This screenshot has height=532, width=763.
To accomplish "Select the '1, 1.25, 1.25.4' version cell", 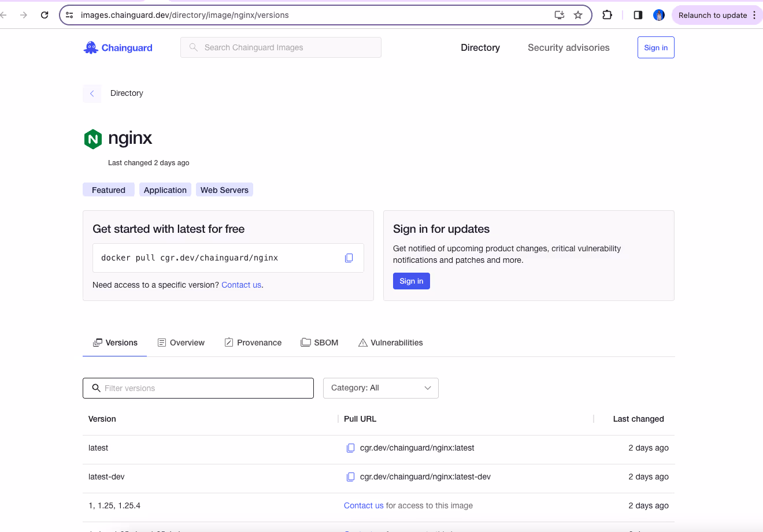I will (114, 505).
